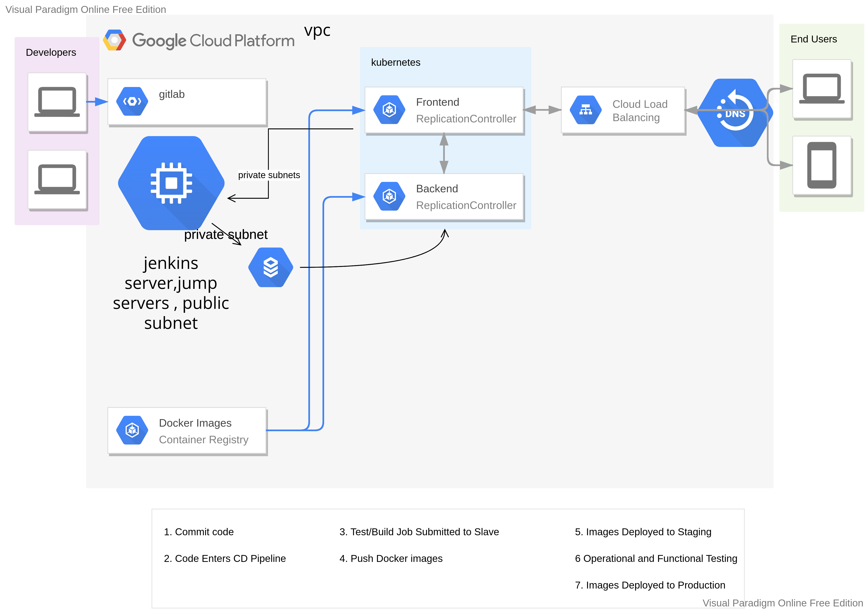This screenshot has width=868, height=611.
Task: Click '2. Code Enters CD Pipeline' entry
Action: coord(225,559)
